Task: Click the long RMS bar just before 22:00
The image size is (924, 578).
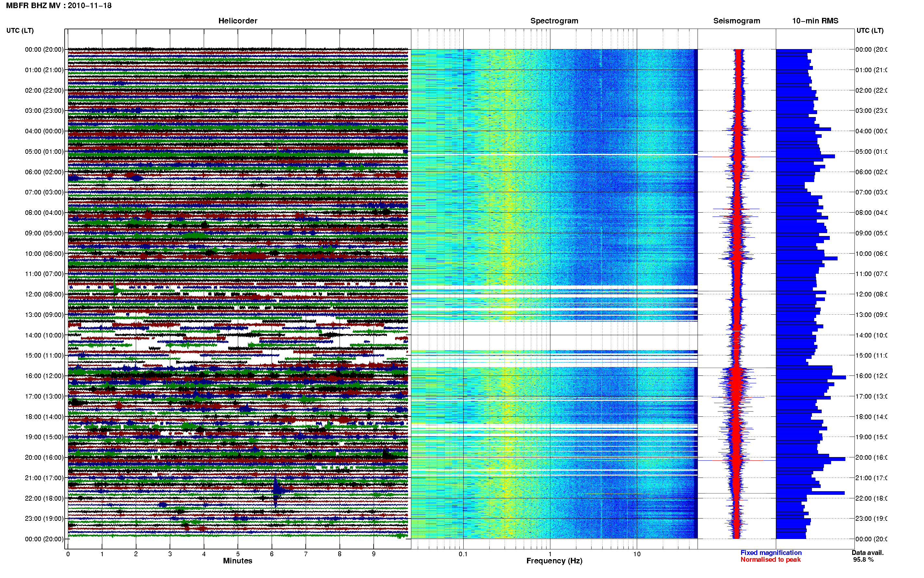Action: pyautogui.click(x=810, y=493)
